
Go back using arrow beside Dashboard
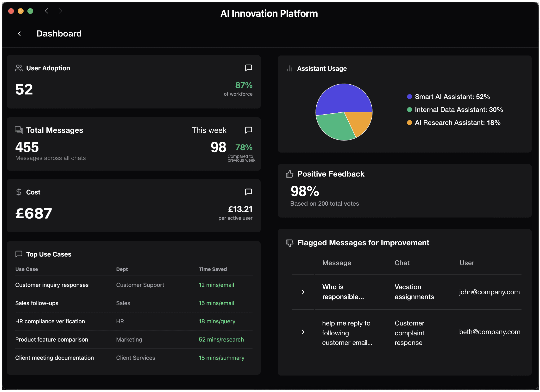[x=19, y=34]
